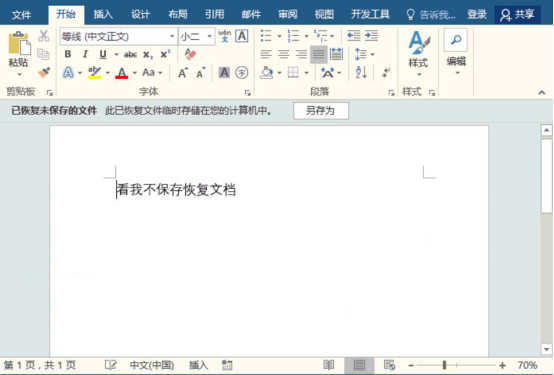The height and width of the screenshot is (375, 554).
Task: Toggle justify alignment button
Action: click(x=318, y=54)
